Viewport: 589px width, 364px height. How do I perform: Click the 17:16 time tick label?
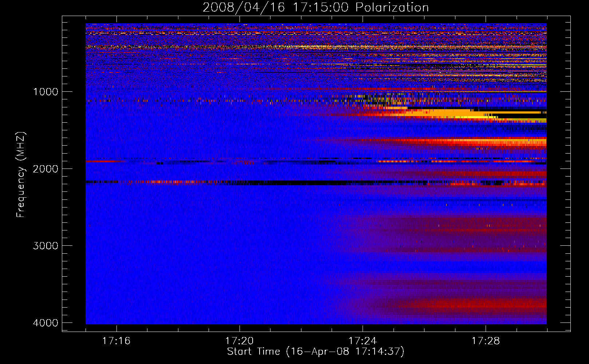tap(116, 341)
